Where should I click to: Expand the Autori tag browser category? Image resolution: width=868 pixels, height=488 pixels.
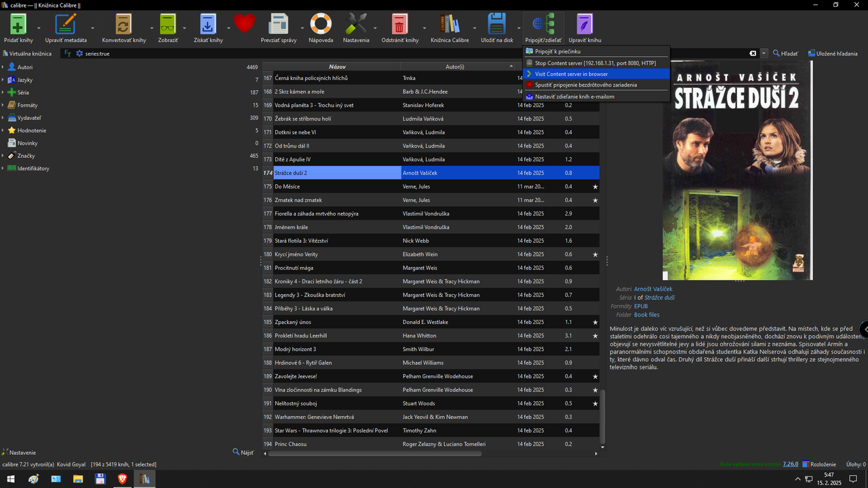pos(3,67)
